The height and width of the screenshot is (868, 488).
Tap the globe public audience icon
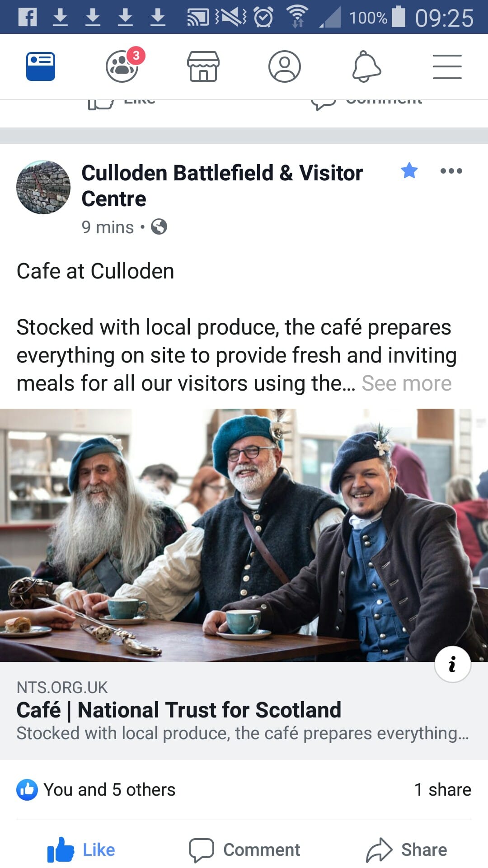pyautogui.click(x=159, y=226)
